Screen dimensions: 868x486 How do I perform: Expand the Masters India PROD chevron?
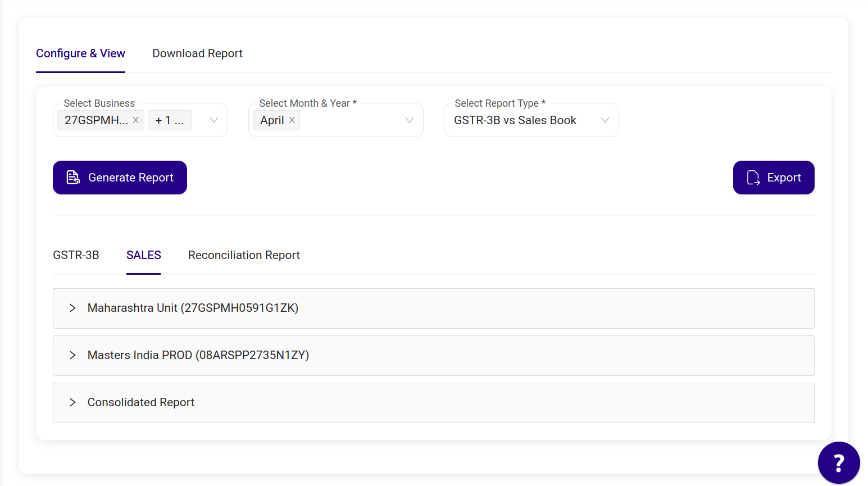coord(72,355)
